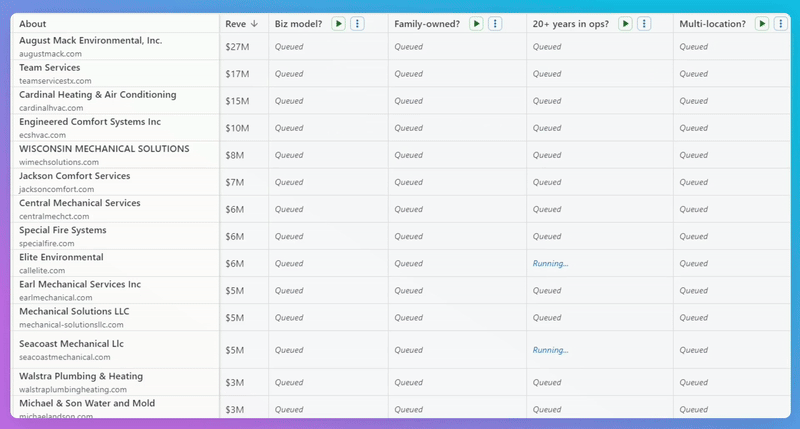Select Seacoast Mechanical Llc name
The image size is (800, 429).
pos(71,343)
